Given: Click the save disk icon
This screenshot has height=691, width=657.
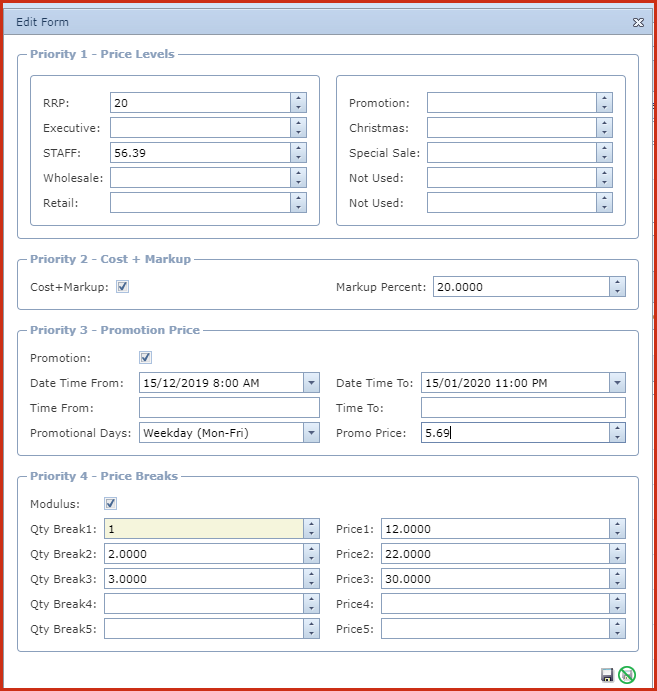Looking at the screenshot, I should pos(607,675).
